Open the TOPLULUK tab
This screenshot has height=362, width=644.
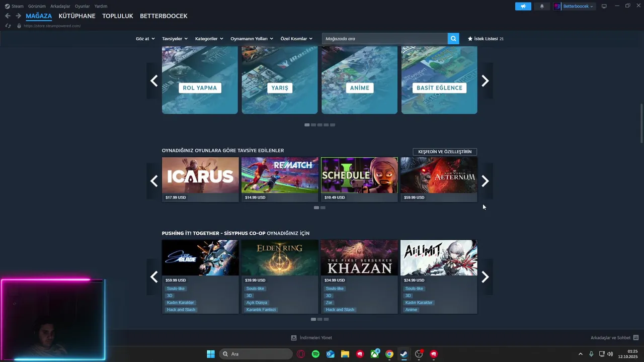click(118, 16)
